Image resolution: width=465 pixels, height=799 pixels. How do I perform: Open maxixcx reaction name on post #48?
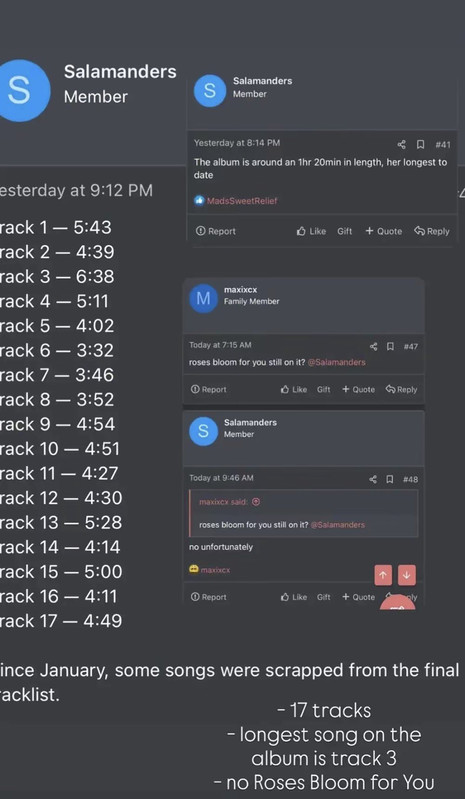[x=215, y=570]
